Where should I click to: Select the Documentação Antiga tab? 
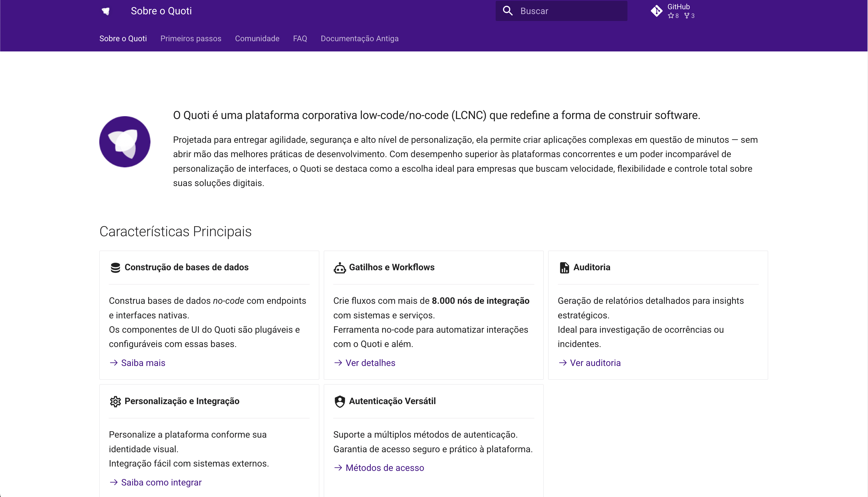tap(360, 39)
